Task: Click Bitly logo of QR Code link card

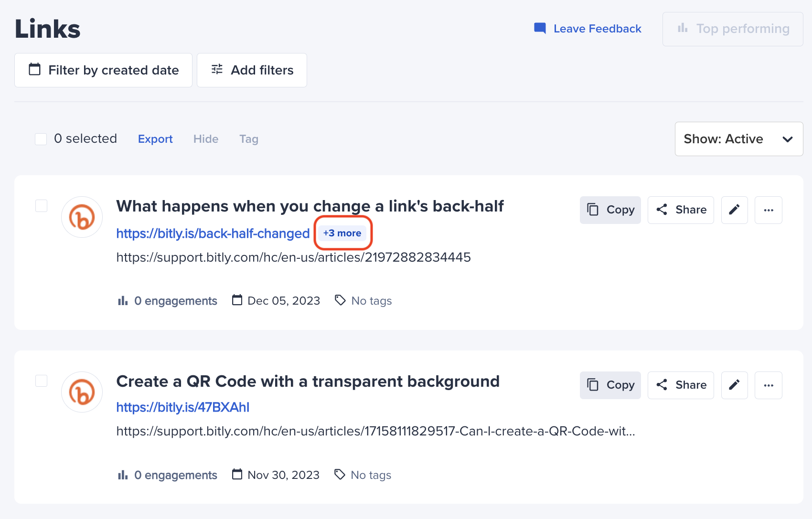Action: tap(82, 392)
